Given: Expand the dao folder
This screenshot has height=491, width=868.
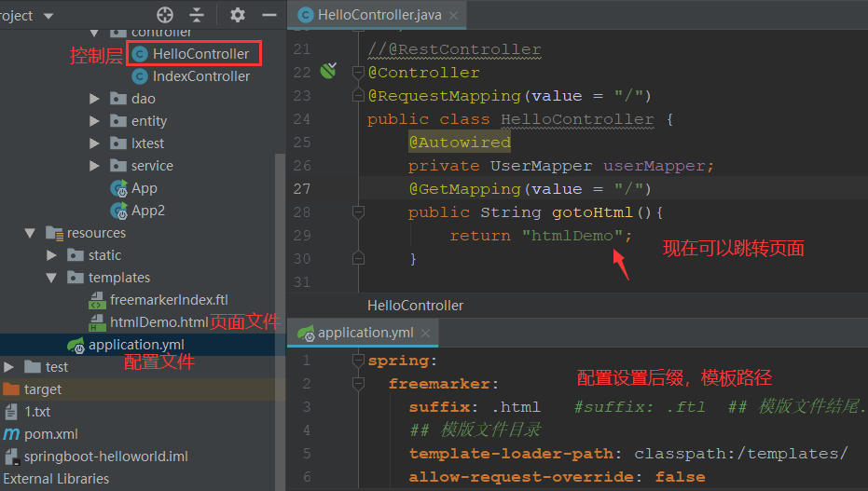Looking at the screenshot, I should (x=94, y=99).
